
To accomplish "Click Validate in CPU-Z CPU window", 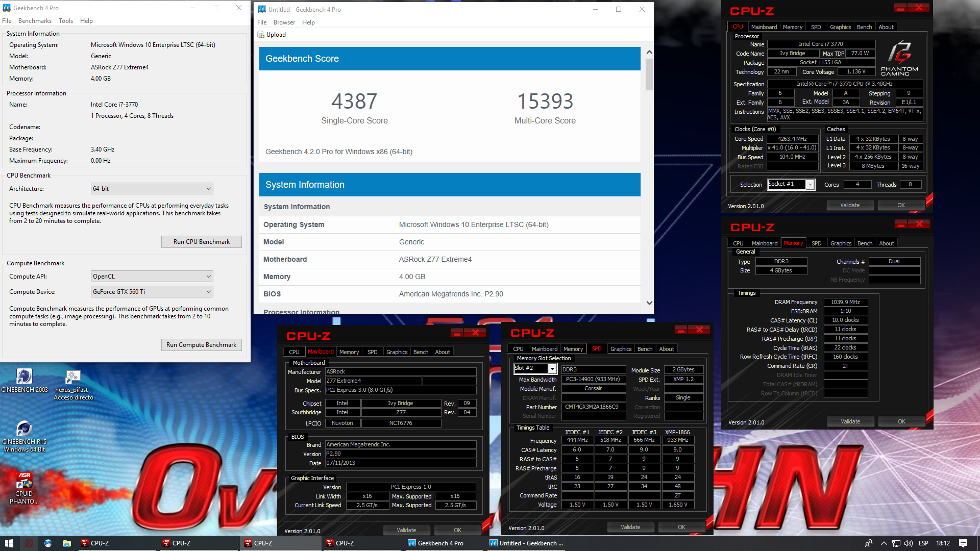I will (x=850, y=205).
